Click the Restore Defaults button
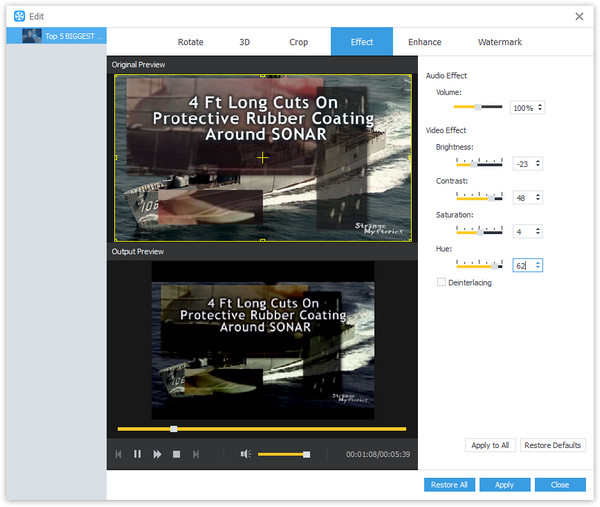This screenshot has height=507, width=600. pos(553,445)
